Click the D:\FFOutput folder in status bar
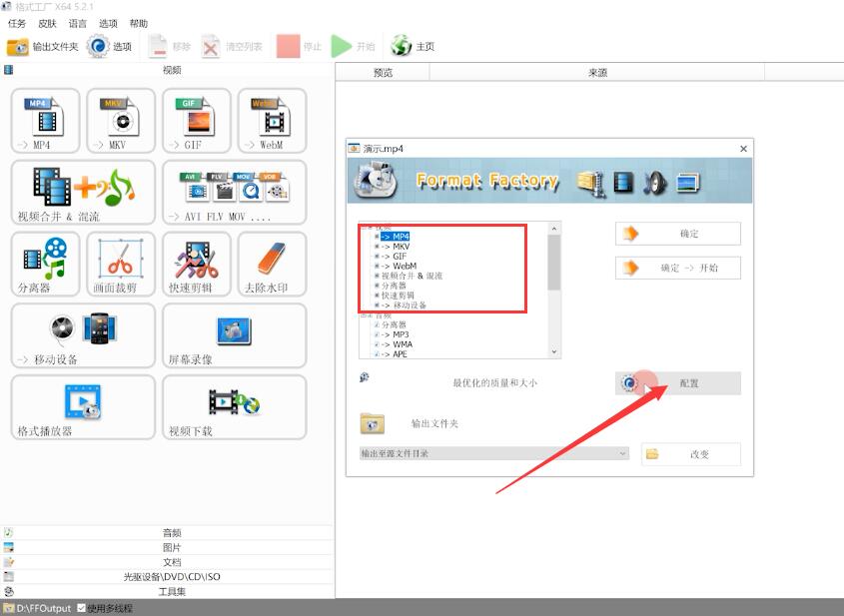The width and height of the screenshot is (844, 616). 37,608
